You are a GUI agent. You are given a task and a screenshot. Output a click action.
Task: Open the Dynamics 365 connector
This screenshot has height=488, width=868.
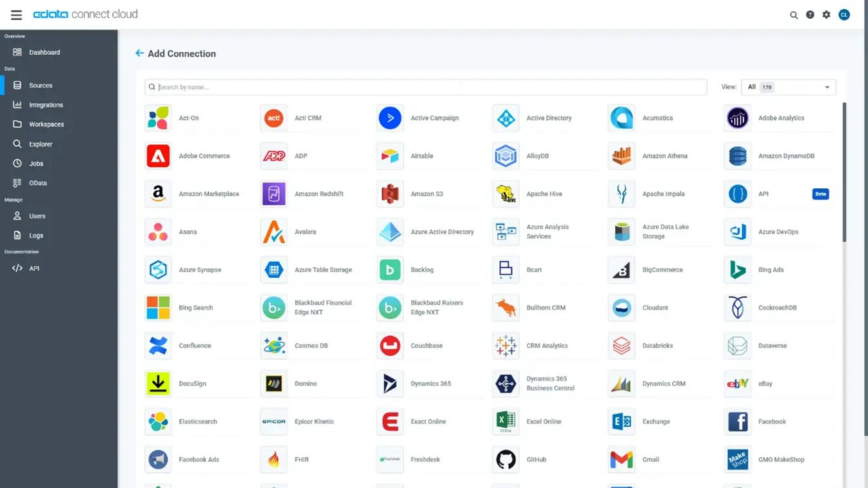pyautogui.click(x=390, y=383)
